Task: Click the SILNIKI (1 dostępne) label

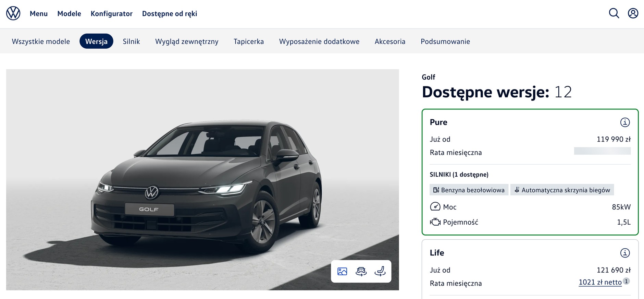Action: [459, 175]
